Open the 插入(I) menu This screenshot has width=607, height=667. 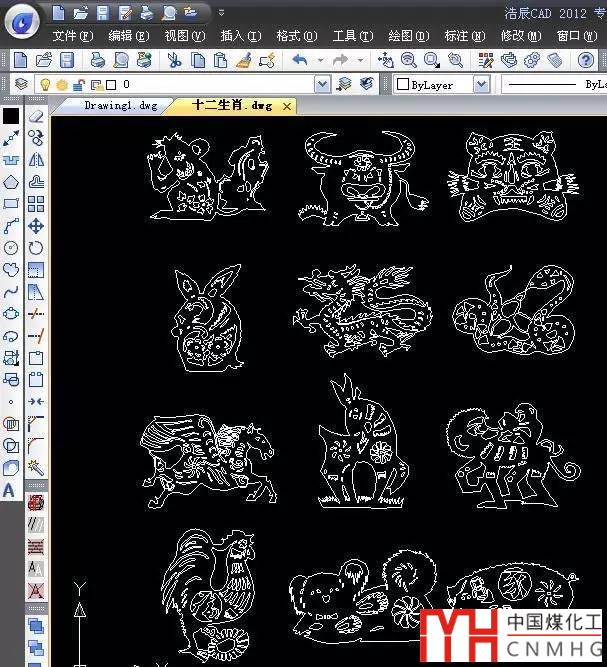(x=241, y=36)
